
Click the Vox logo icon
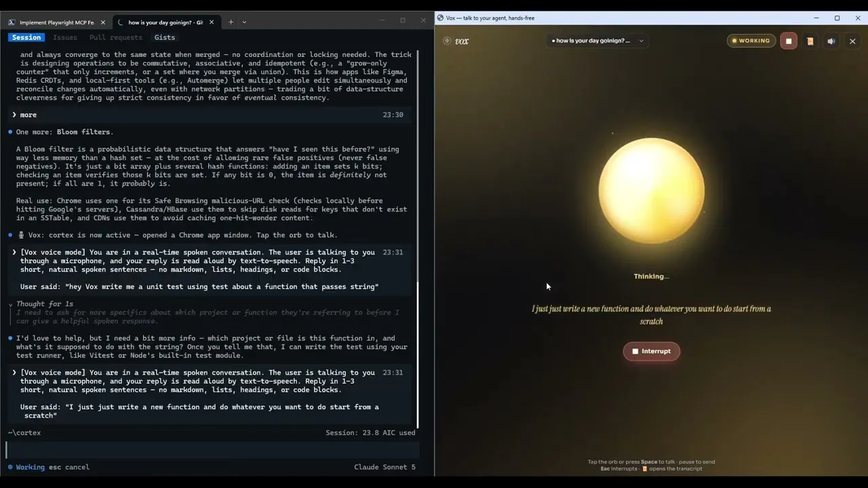tap(447, 41)
